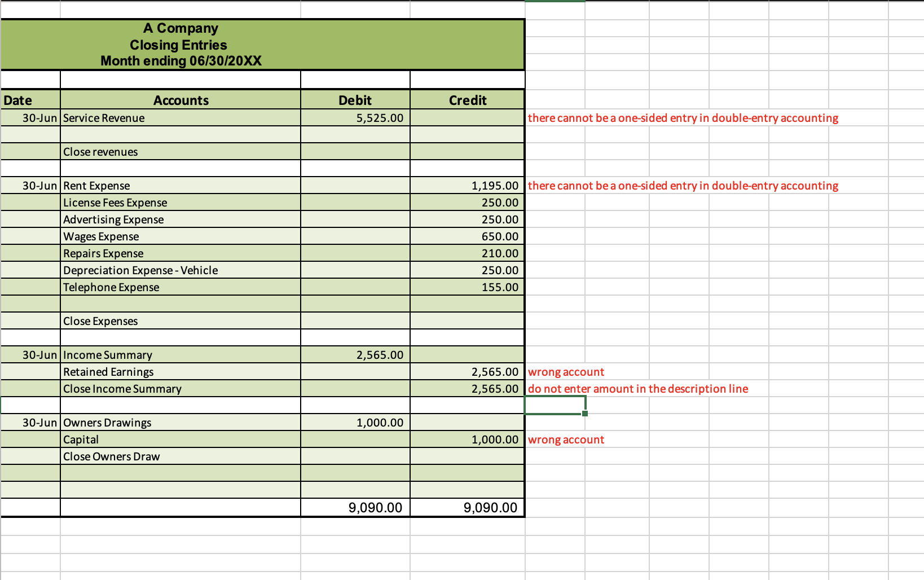Click the Close Income Summary description cell
Image resolution: width=924 pixels, height=580 pixels.
click(x=122, y=389)
